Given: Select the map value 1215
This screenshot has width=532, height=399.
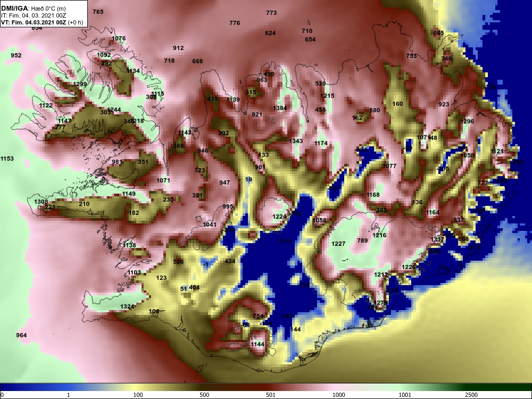Looking at the screenshot, I should [327, 96].
